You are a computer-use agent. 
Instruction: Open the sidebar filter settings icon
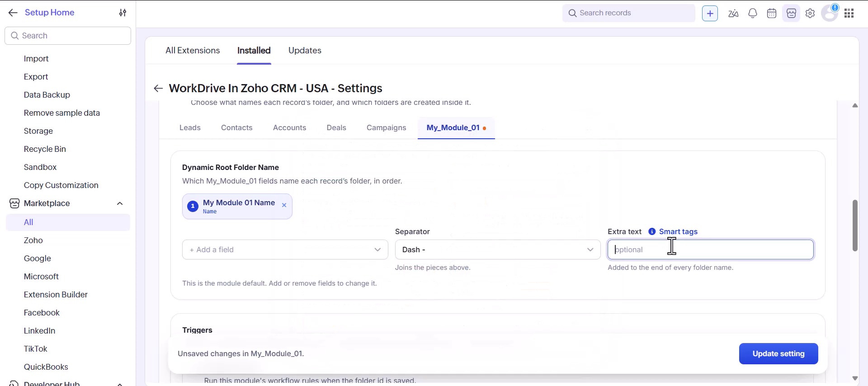[x=123, y=13]
